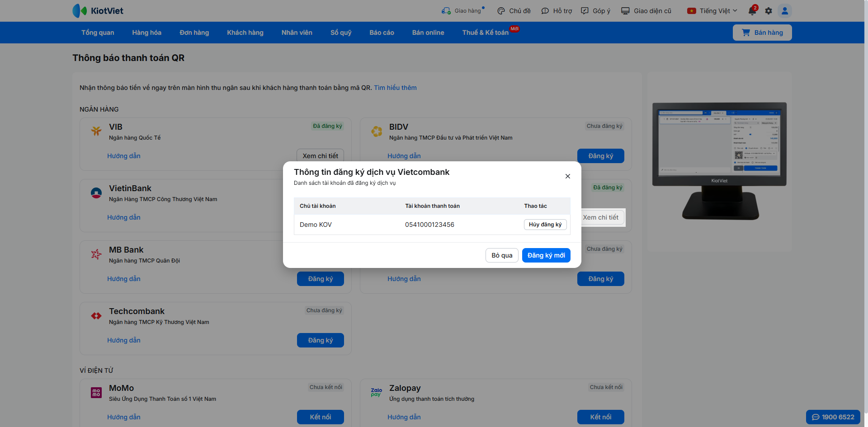Image resolution: width=868 pixels, height=427 pixels.
Task: Open BIDV Hướng dẫn link
Action: 404,156
